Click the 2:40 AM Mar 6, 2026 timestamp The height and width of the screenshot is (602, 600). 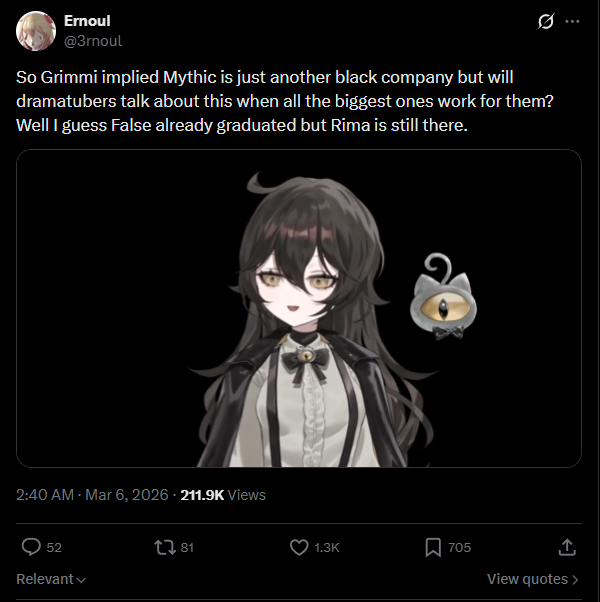[x=92, y=494]
